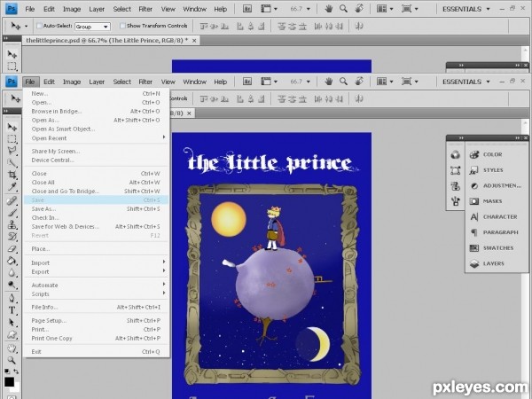
Task: Choose Export submenu entry
Action: coord(97,272)
